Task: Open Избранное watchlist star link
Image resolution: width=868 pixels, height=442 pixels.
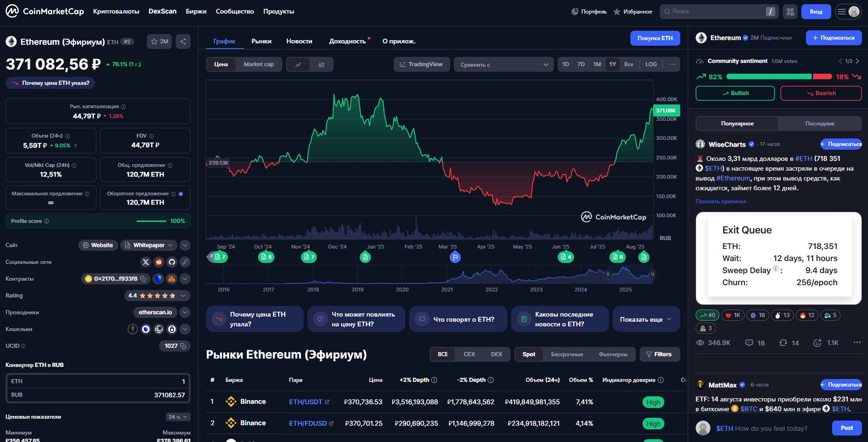Action: point(633,12)
